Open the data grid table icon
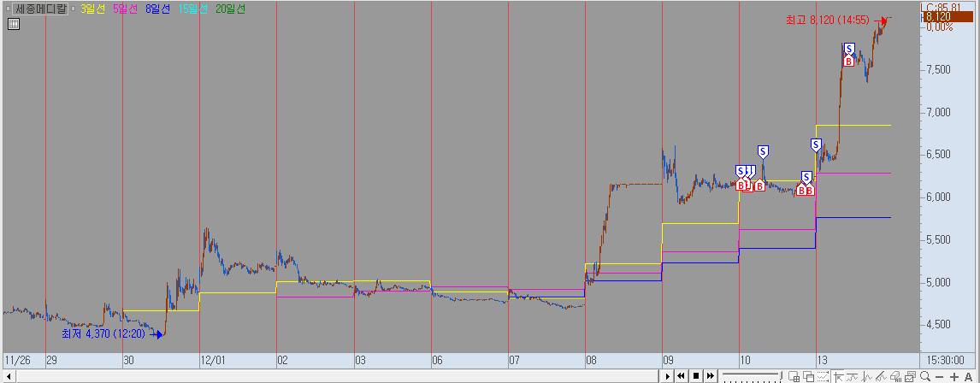Image resolution: width=980 pixels, height=383 pixels. pos(14,25)
